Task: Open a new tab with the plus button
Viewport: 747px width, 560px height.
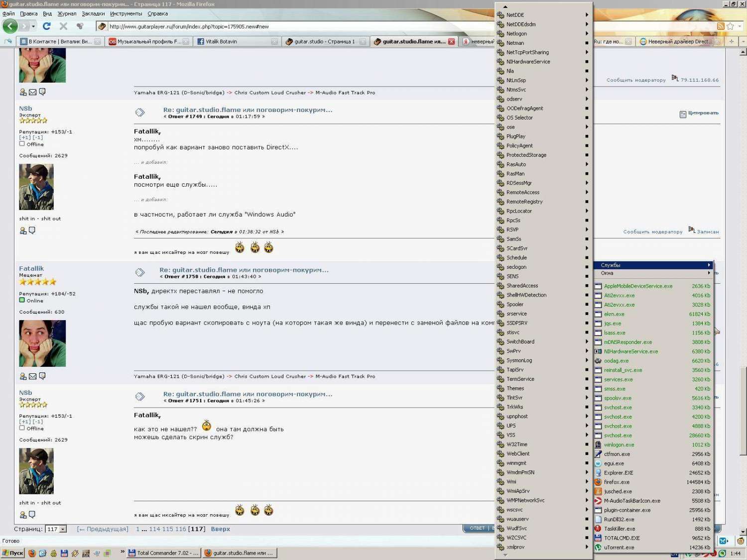Action: [x=732, y=41]
